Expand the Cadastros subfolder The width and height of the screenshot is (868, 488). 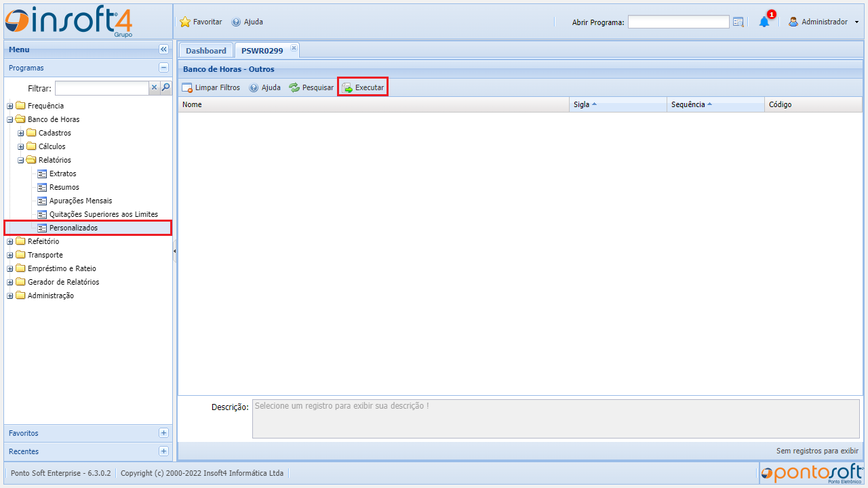point(21,133)
